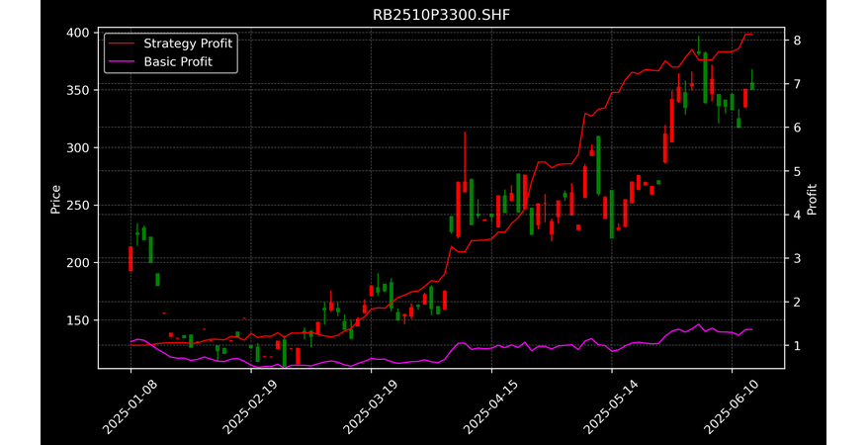Click the Price axis label

[x=55, y=200]
